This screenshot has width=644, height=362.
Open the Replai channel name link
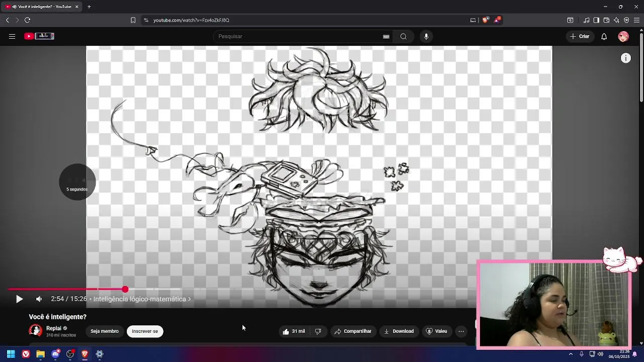point(54,328)
